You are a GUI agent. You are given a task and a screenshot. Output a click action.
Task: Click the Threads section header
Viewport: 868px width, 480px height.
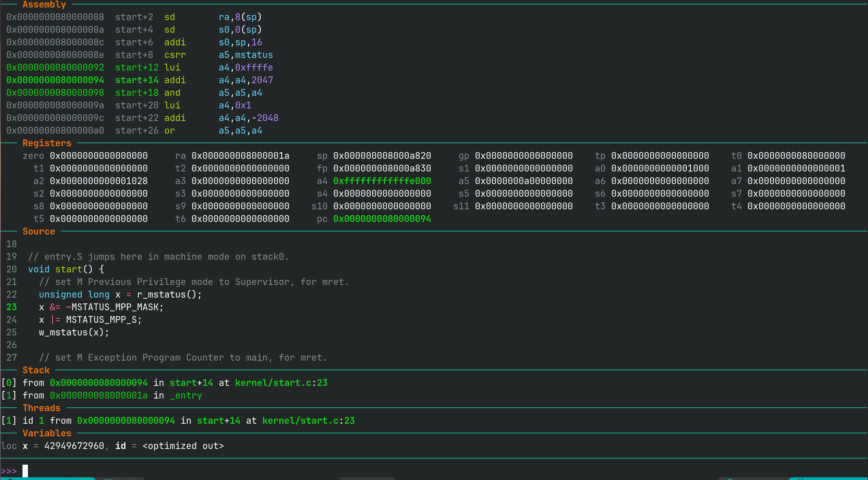tap(42, 408)
